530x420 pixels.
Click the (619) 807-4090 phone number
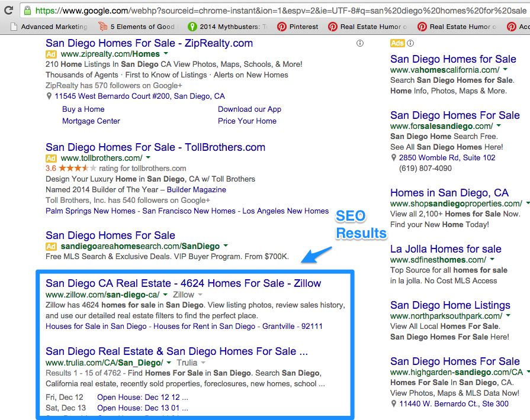coord(425,169)
